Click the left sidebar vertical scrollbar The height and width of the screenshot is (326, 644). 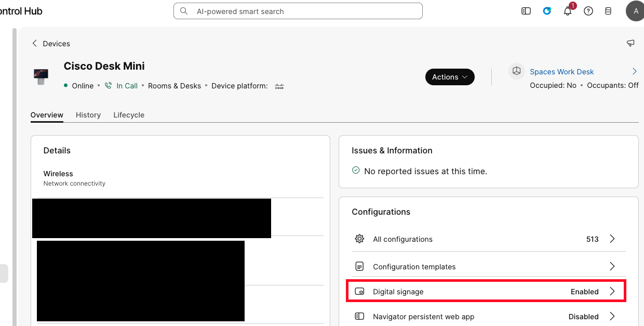[15, 177]
